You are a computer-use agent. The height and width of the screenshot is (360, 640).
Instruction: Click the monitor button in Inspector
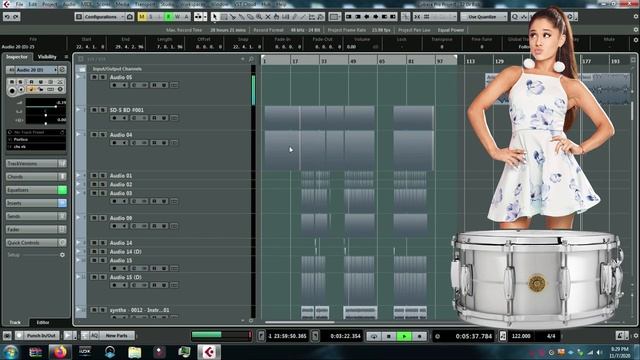tap(22, 89)
